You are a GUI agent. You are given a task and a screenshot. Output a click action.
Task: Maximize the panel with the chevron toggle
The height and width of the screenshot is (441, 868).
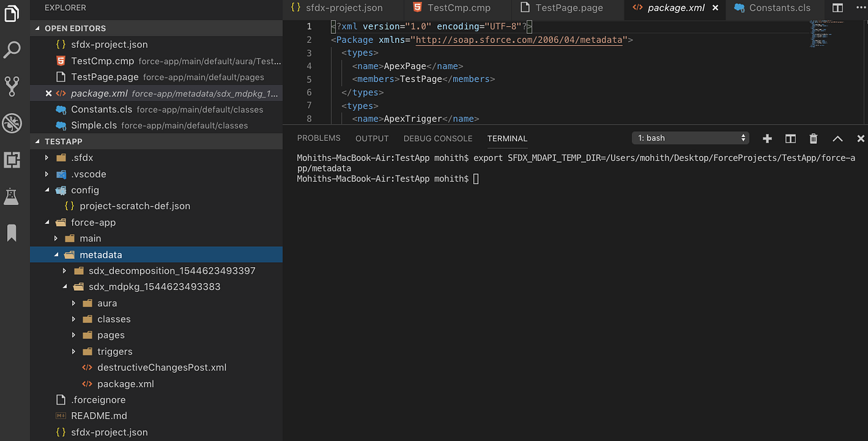coord(837,138)
